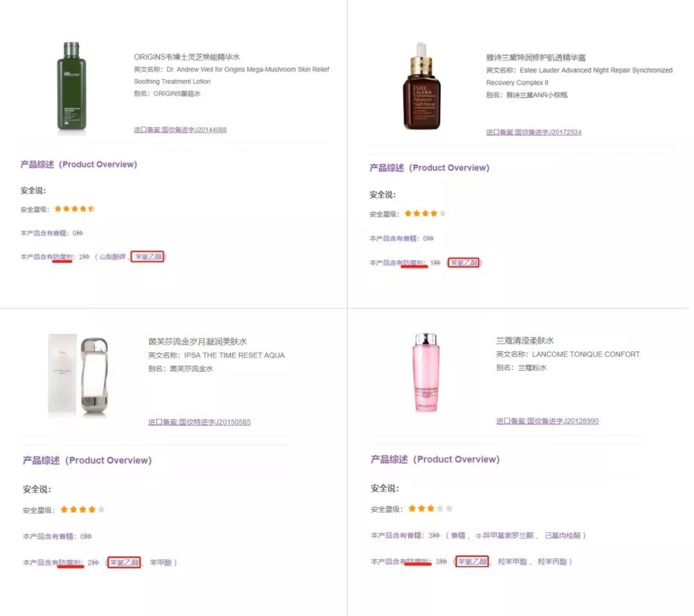Open IPSA import record link J20150585
The height and width of the screenshot is (616, 694).
pos(199,422)
